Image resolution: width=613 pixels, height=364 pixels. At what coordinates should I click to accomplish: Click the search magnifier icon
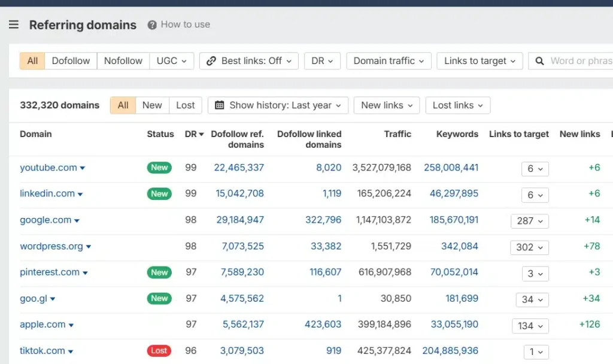(x=539, y=61)
